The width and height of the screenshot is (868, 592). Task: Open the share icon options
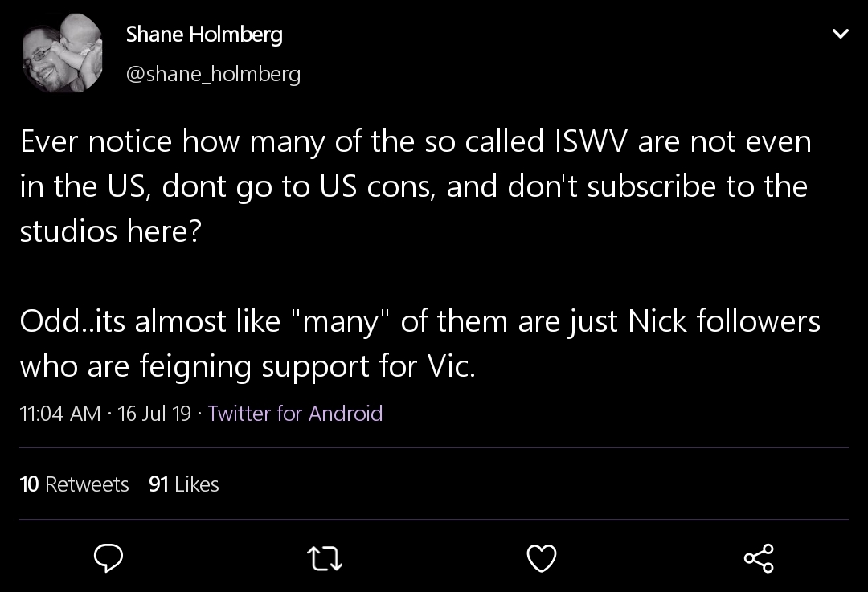759,558
